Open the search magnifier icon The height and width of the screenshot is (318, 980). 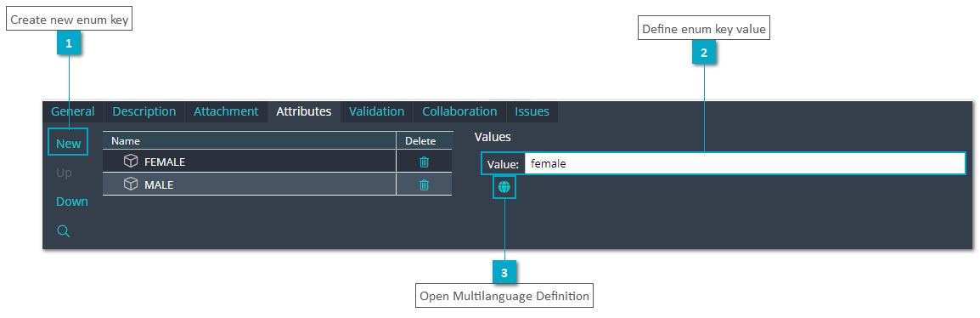tap(63, 231)
